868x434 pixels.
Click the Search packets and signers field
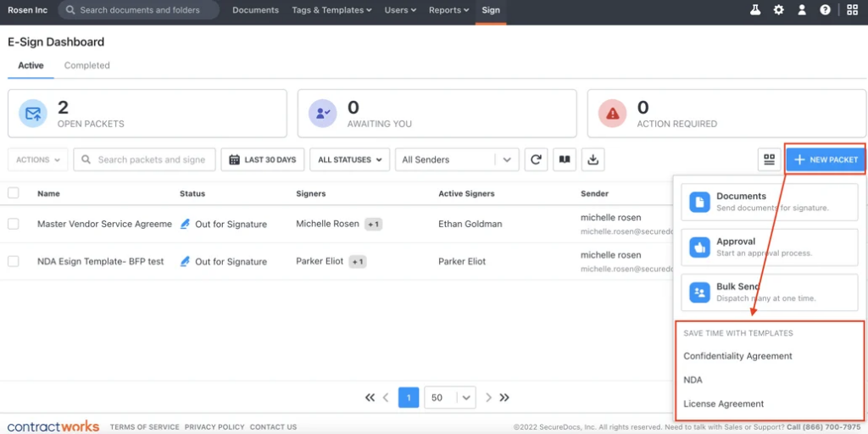pos(144,159)
